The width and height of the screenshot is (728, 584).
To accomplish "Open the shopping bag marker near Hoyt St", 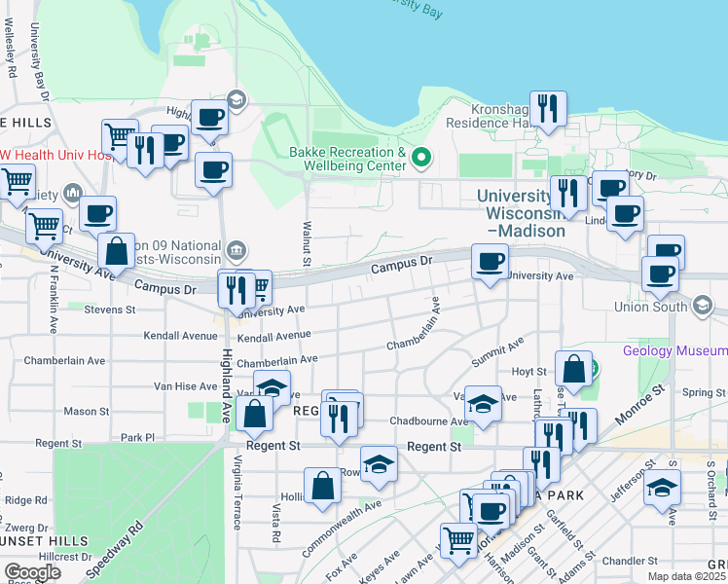I will coord(574,369).
